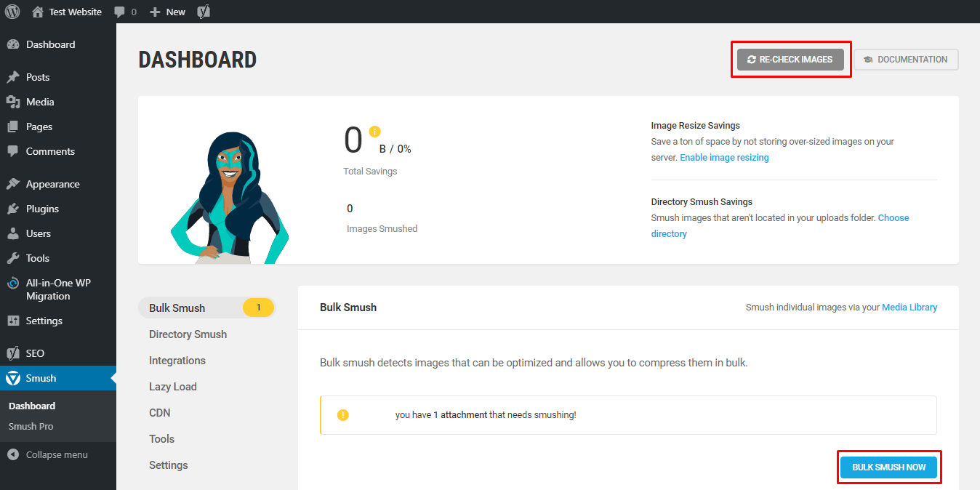Click the SEO Yoast icon in sidebar
980x490 pixels.
click(13, 353)
